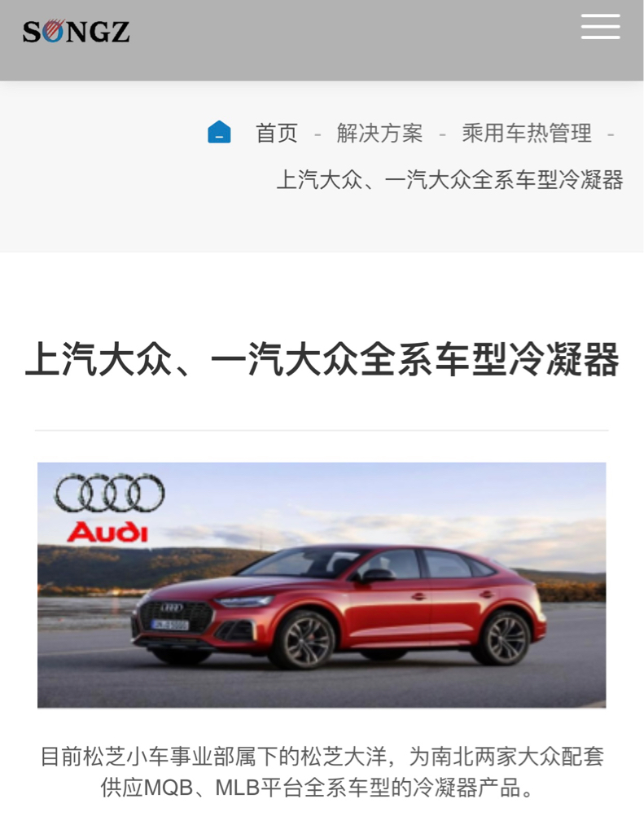Click the car's front wheel

pyautogui.click(x=302, y=640)
